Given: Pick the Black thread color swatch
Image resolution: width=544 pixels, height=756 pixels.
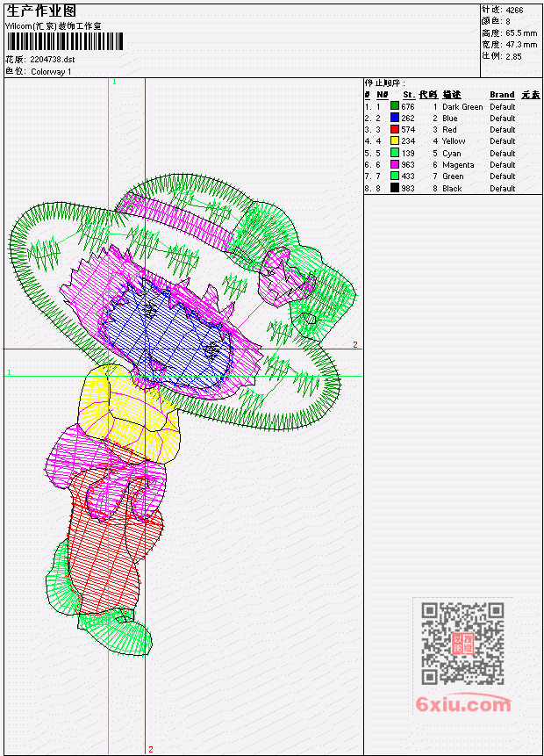Looking at the screenshot, I should tap(395, 188).
